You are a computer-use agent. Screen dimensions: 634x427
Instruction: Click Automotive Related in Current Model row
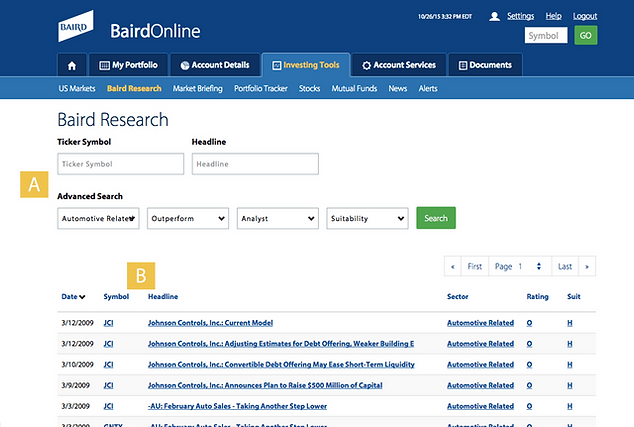[x=480, y=323]
